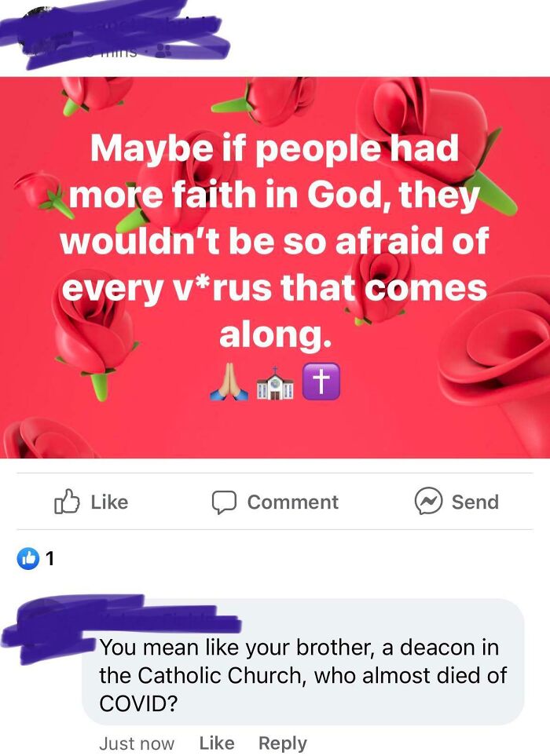
Task: Click the Comment speech bubble icon
Action: click(224, 502)
